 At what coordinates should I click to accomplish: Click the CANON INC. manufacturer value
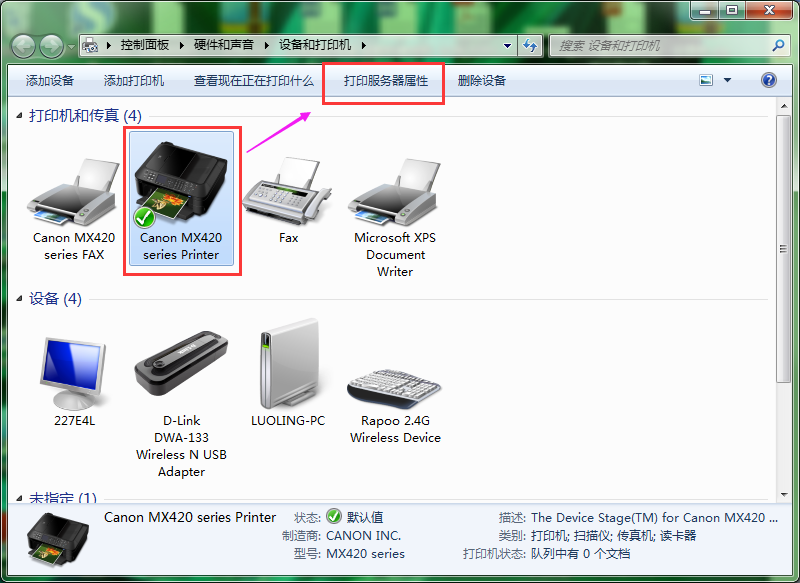tap(363, 536)
